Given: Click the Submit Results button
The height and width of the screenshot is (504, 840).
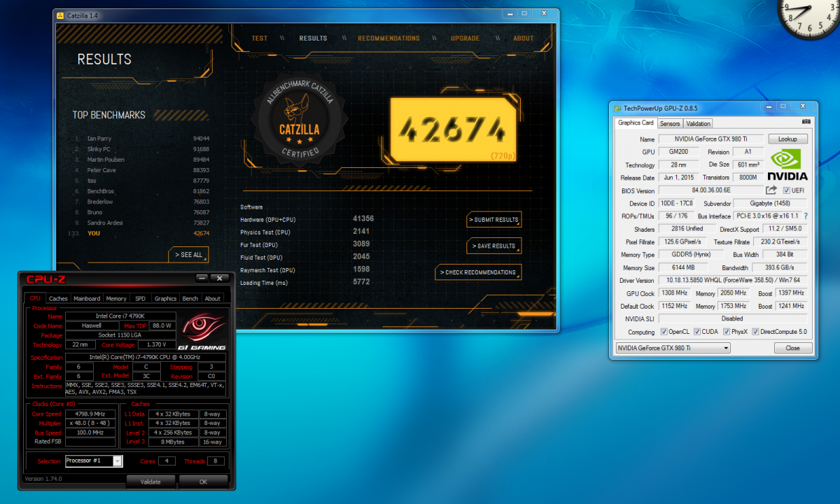Looking at the screenshot, I should coord(493,220).
